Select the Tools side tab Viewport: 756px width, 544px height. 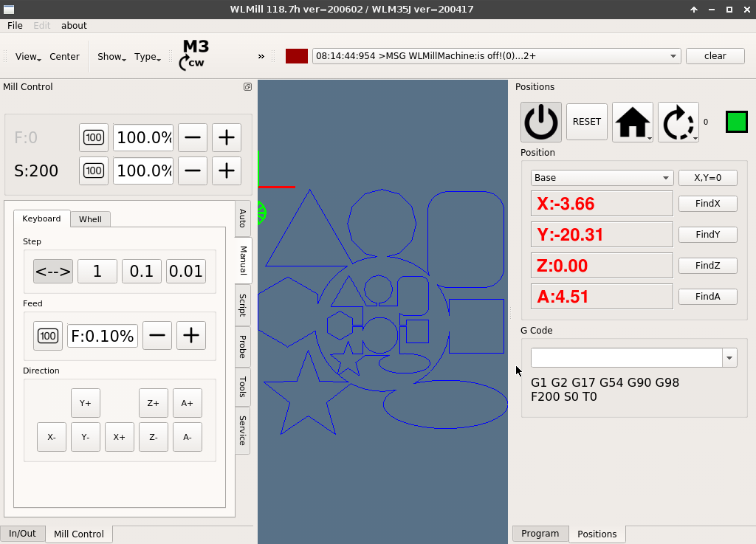tap(243, 387)
